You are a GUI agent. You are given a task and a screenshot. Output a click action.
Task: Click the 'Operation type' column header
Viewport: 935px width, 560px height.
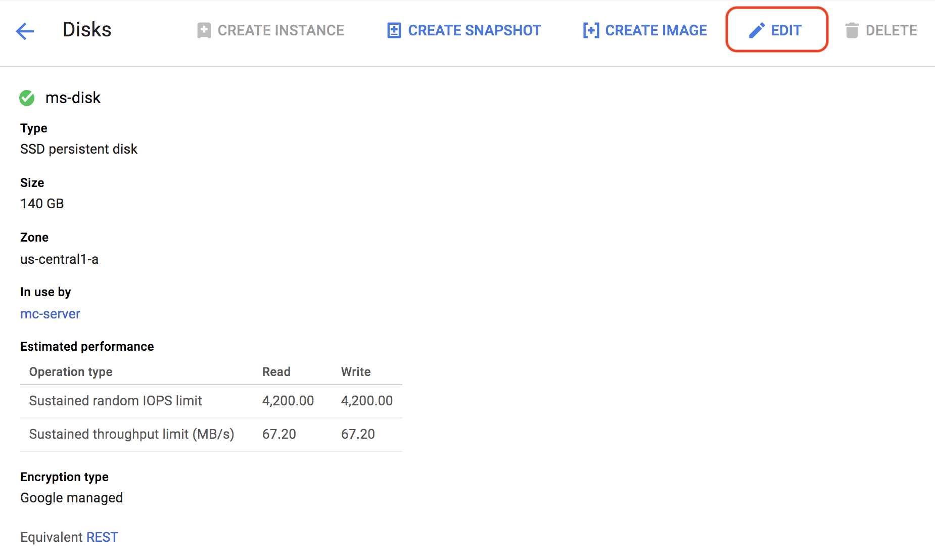coord(71,372)
